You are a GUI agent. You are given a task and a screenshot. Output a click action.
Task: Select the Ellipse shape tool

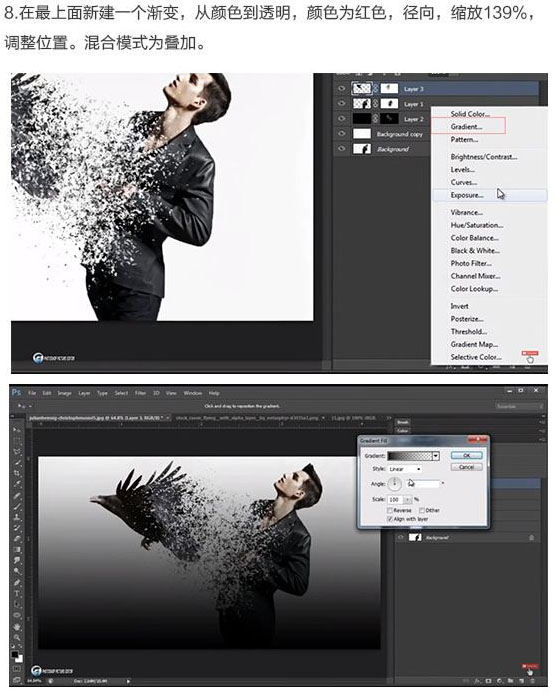click(16, 615)
